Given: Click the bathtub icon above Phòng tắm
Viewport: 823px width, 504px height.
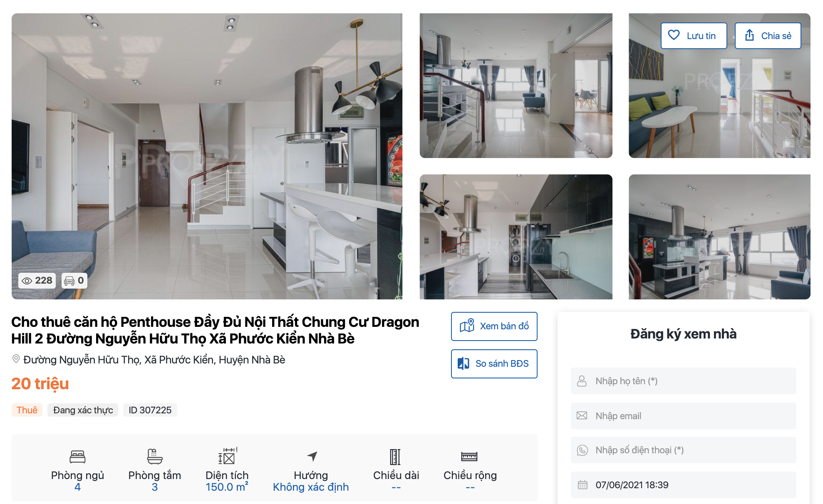Looking at the screenshot, I should click(x=155, y=456).
